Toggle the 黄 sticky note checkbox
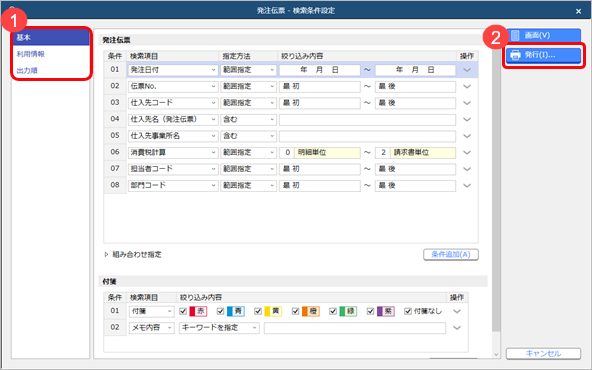 click(x=258, y=311)
